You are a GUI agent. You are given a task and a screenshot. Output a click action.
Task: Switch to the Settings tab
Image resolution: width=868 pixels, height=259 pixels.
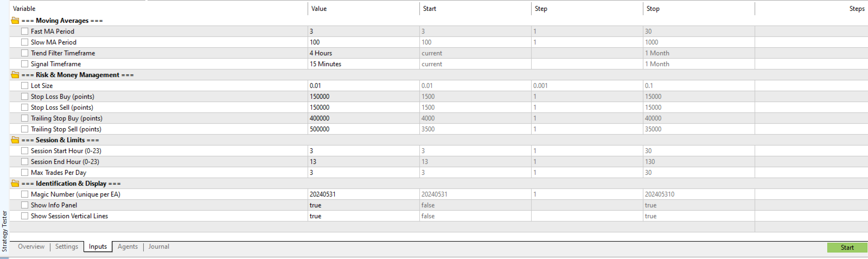(x=67, y=247)
